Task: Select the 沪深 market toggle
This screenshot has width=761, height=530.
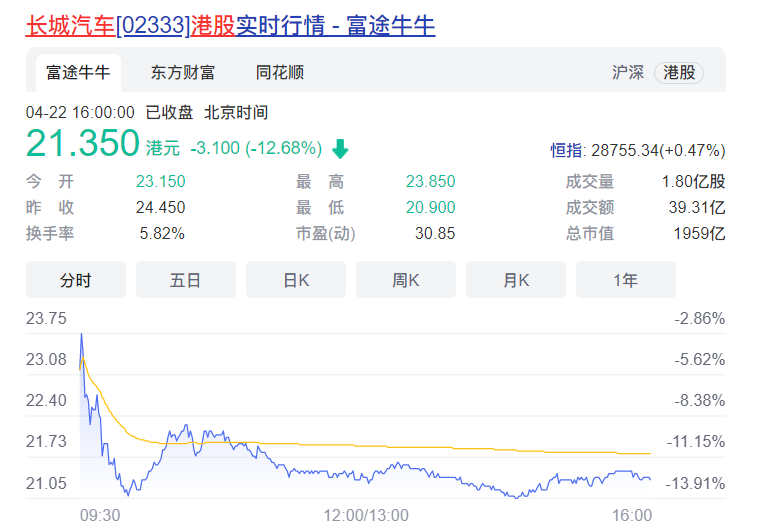Action: [x=628, y=73]
